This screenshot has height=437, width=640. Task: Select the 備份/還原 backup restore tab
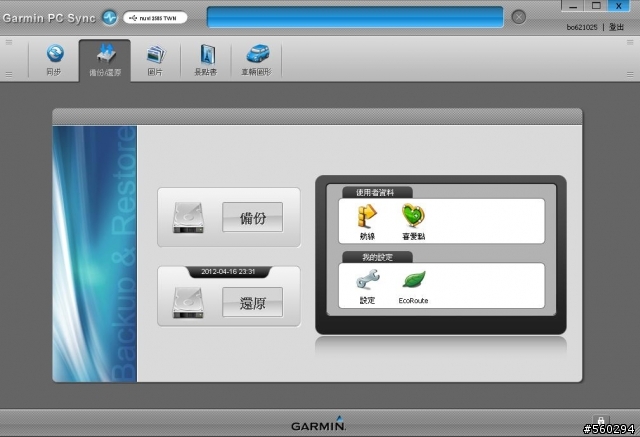tap(105, 60)
